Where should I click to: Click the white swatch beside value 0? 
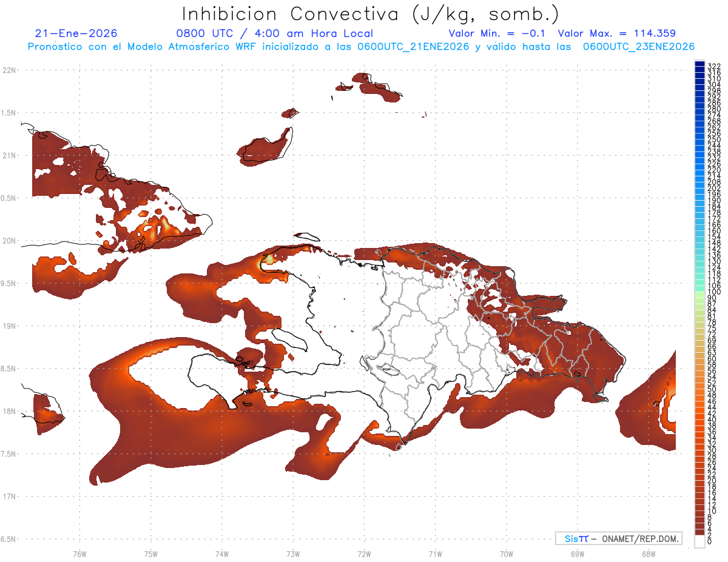699,541
